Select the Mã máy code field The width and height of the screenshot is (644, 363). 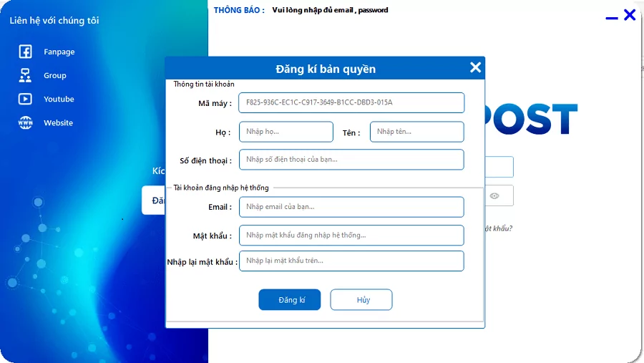[351, 102]
